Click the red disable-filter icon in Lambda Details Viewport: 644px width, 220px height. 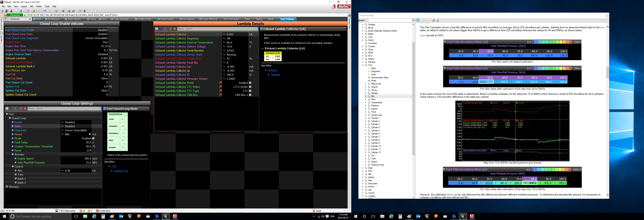click(x=171, y=29)
